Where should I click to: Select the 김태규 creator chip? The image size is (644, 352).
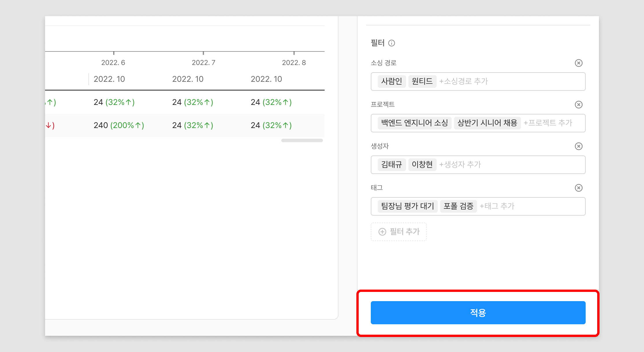tap(391, 164)
